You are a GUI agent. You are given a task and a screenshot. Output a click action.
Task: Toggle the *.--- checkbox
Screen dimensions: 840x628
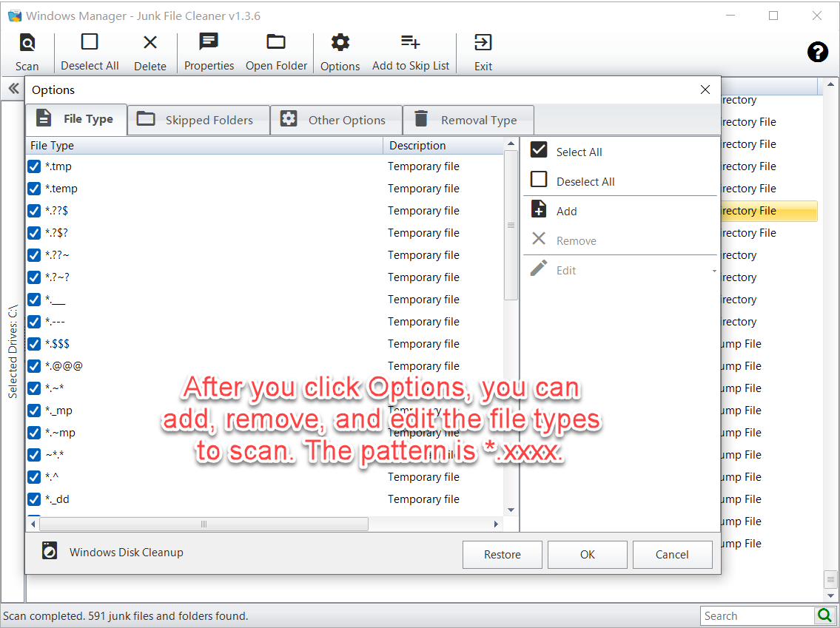tap(34, 322)
